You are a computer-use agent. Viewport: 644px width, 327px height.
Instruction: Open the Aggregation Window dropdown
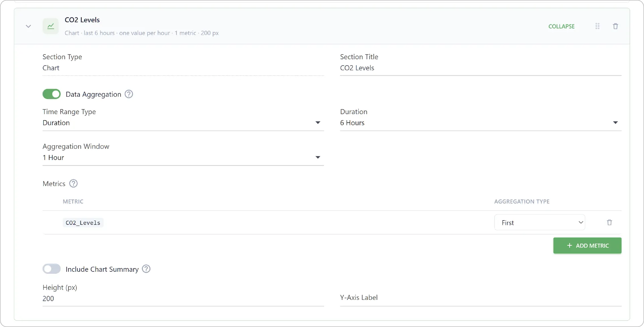[x=183, y=158]
